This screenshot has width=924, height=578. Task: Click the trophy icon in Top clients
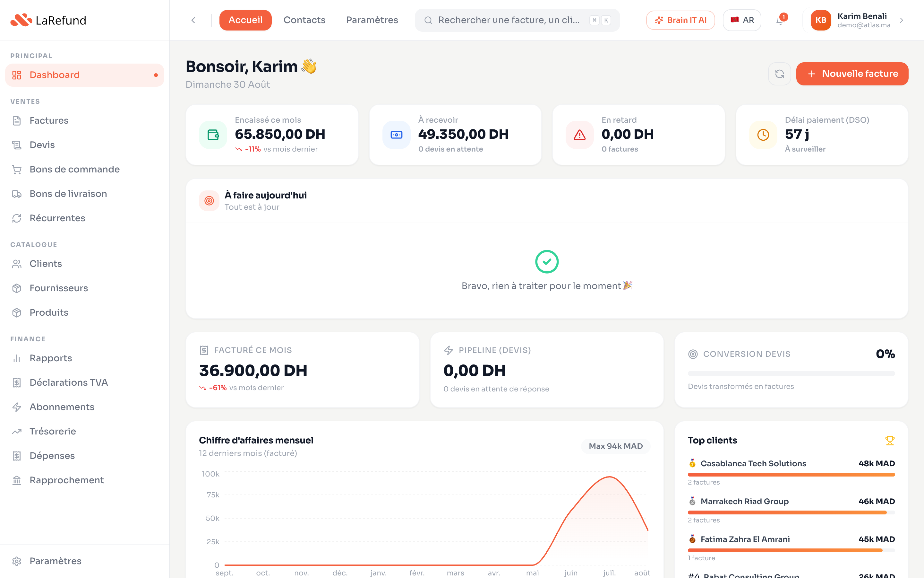pos(890,440)
